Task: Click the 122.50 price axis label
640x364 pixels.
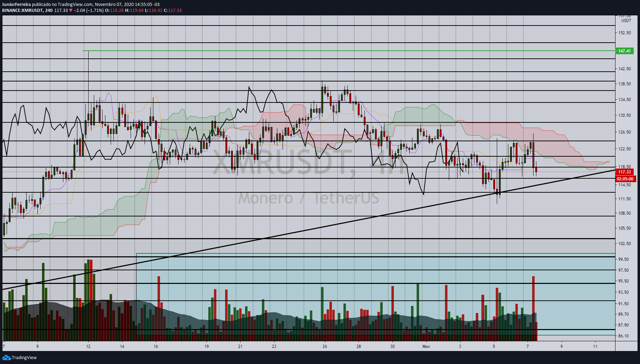Action: [x=625, y=149]
